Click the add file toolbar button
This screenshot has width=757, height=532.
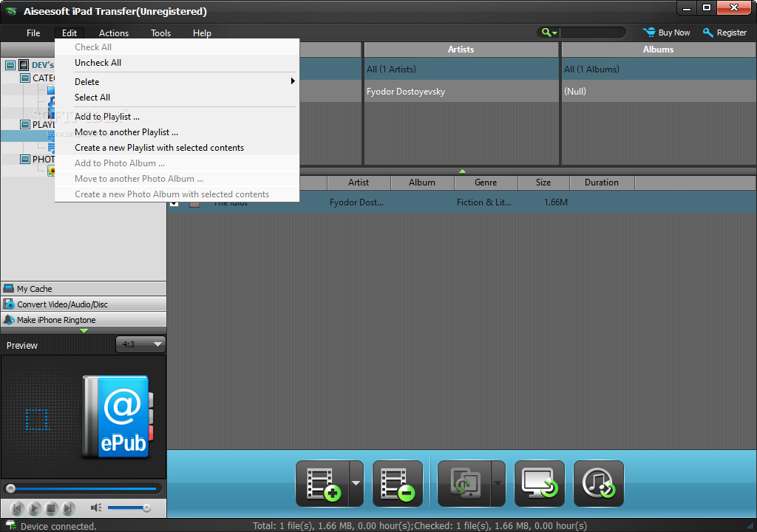[322, 484]
